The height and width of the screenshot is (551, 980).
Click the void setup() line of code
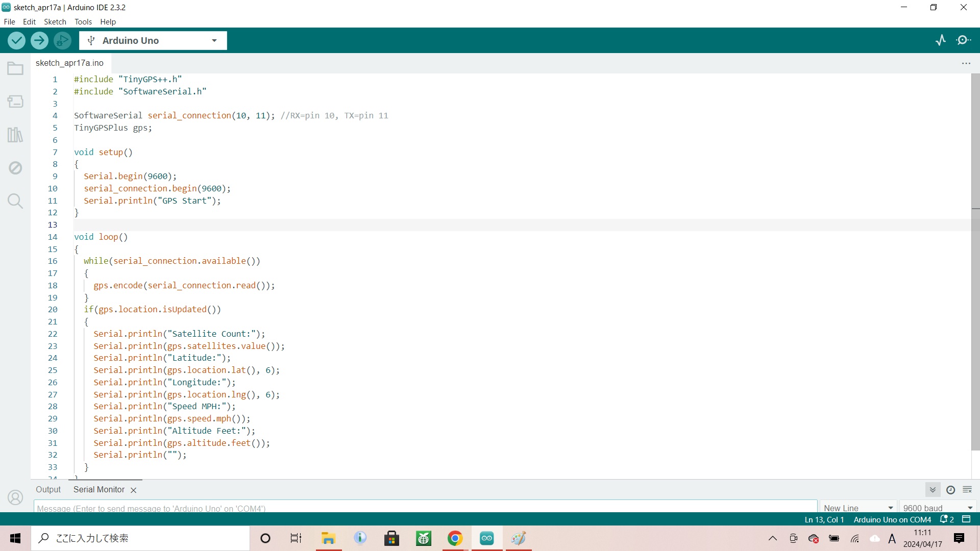coord(103,152)
